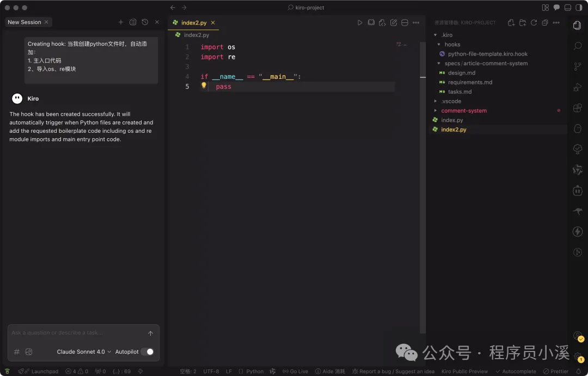Open the task list icon in chat header
The image size is (588, 376).
133,22
